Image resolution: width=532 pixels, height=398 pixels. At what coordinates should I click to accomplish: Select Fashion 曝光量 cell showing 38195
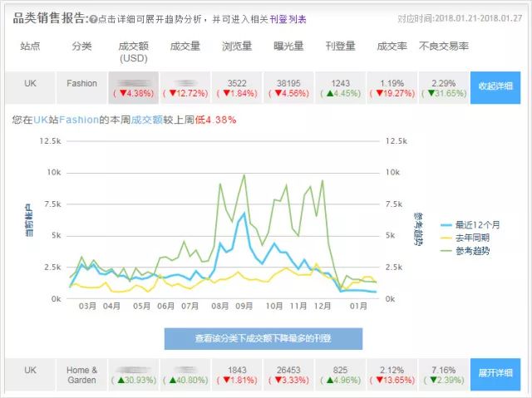click(x=288, y=87)
